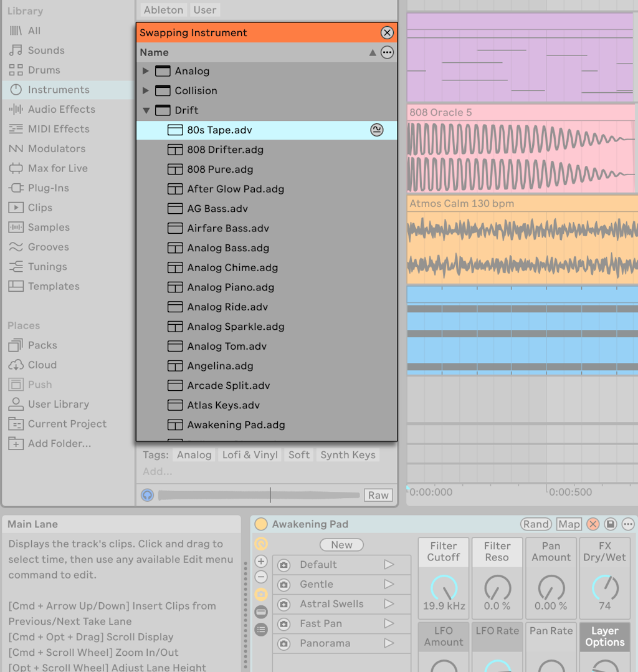Toggle Map mode on the Awakening Pad device

569,524
